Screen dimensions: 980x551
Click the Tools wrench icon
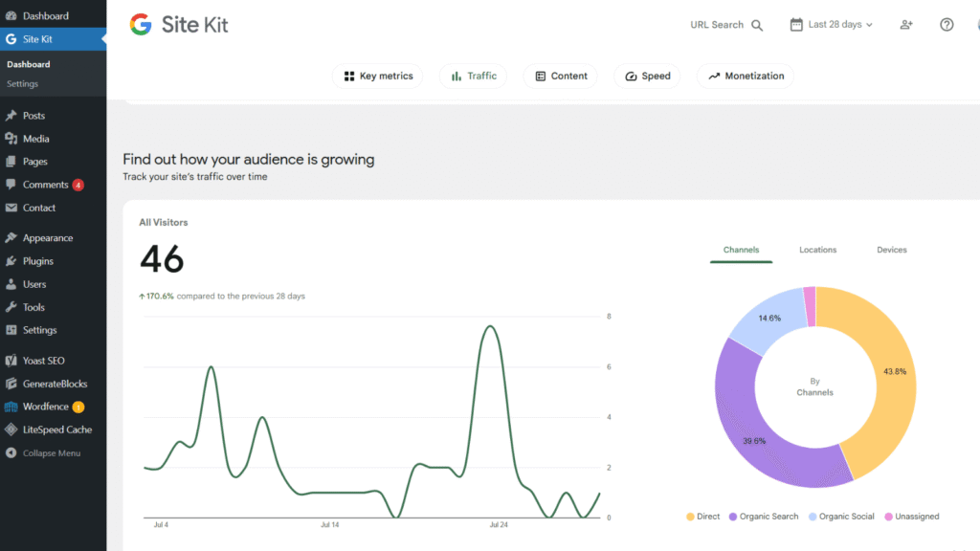(11, 307)
